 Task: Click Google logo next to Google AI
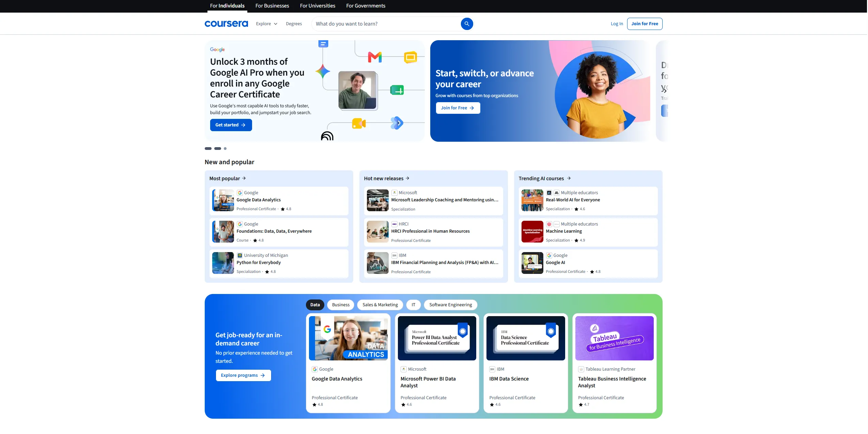[549, 255]
